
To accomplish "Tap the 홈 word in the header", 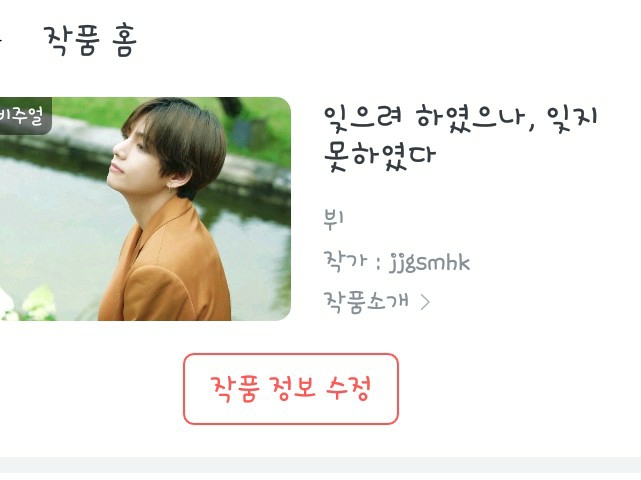I will pyautogui.click(x=123, y=40).
